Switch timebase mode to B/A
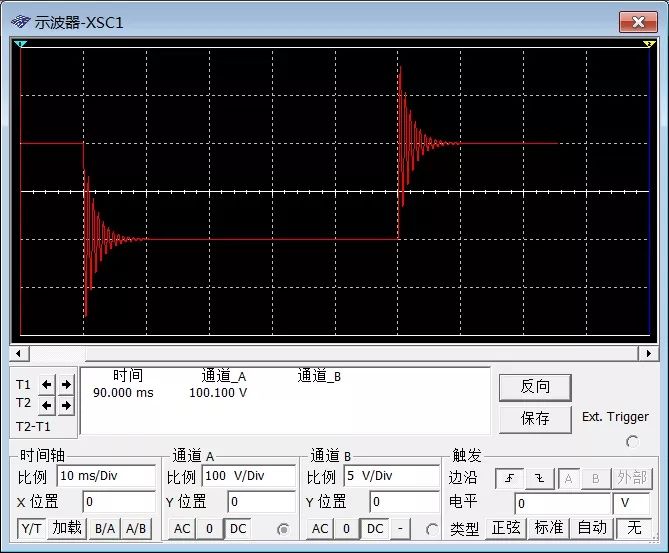Image resolution: width=669 pixels, height=553 pixels. pos(105,529)
